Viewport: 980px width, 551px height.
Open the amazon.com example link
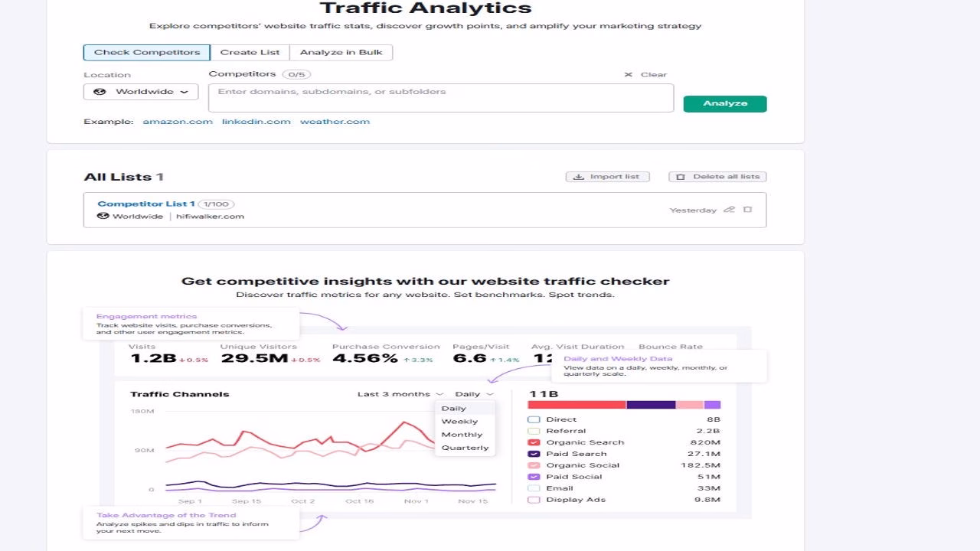pos(178,121)
